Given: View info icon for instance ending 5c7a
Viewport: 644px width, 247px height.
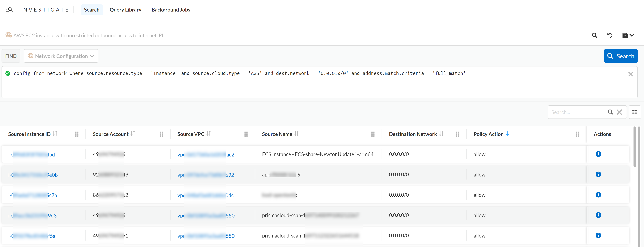Looking at the screenshot, I should 598,195.
